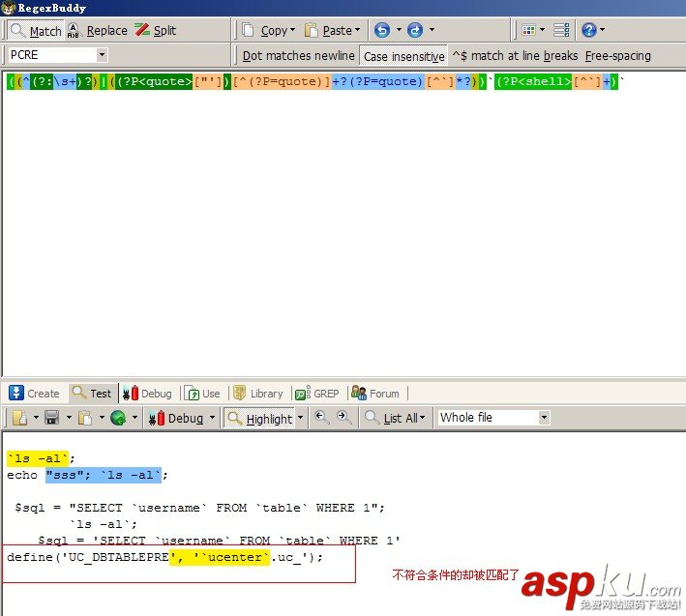
Task: Open the Copy dropdown arrow
Action: (x=293, y=30)
